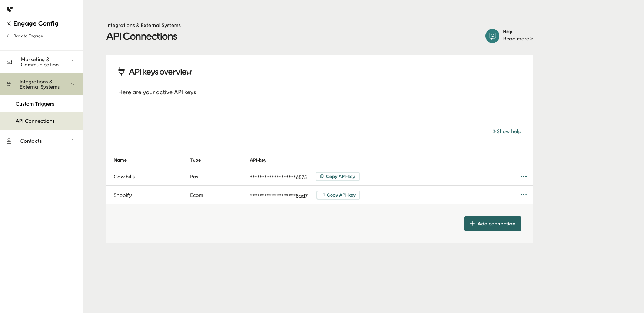
Task: Collapse Integrations & External Systems chevron
Action: pos(73,84)
